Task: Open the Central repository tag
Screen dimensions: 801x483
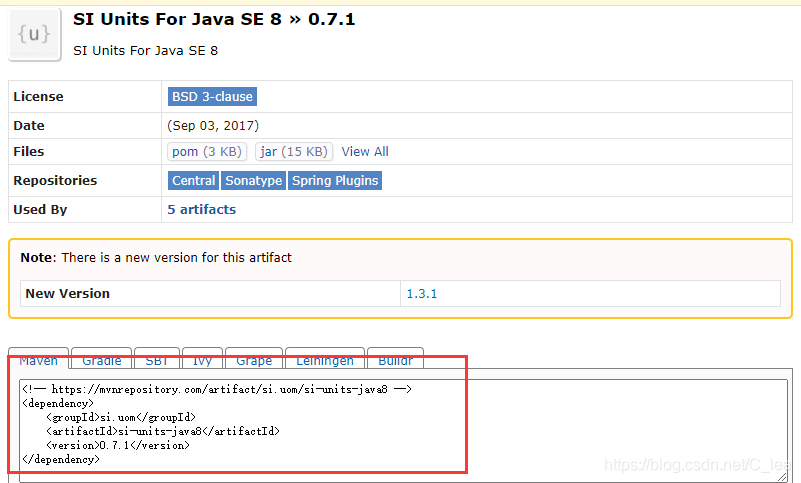Action: [193, 180]
